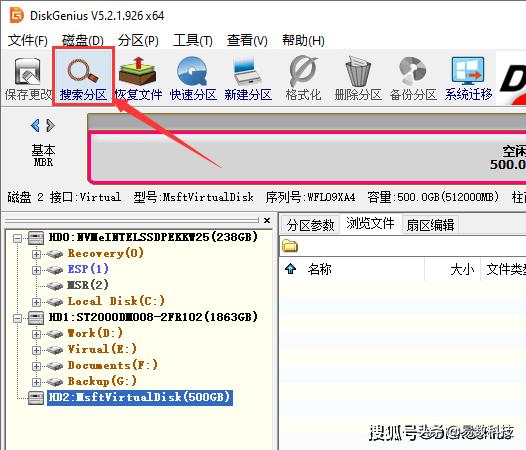
Task: Expand the Backup(G:) partition node
Action: pyautogui.click(x=36, y=382)
